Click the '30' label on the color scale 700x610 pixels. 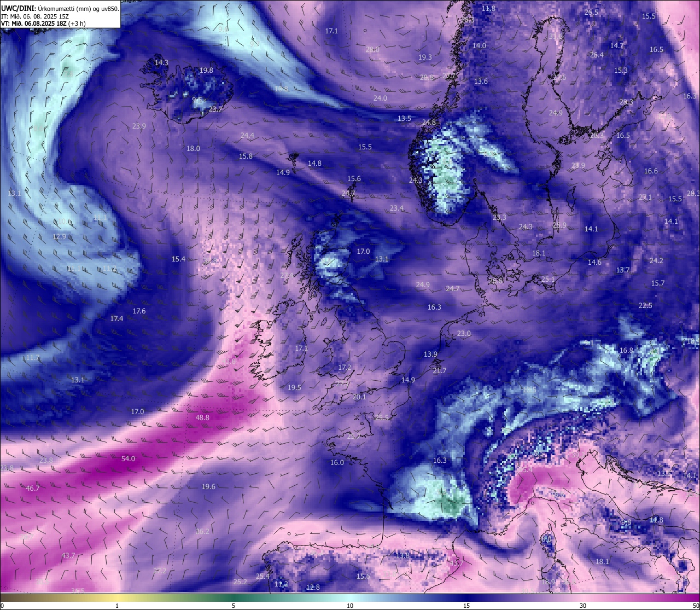click(583, 606)
